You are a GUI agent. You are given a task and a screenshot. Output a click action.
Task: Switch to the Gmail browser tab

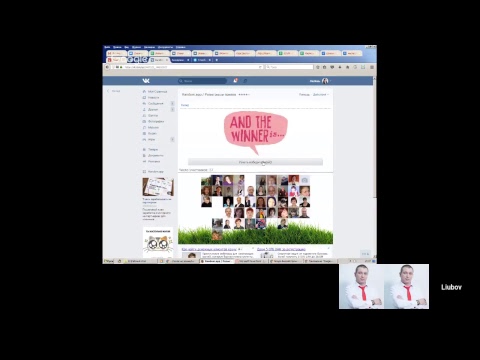116,53
